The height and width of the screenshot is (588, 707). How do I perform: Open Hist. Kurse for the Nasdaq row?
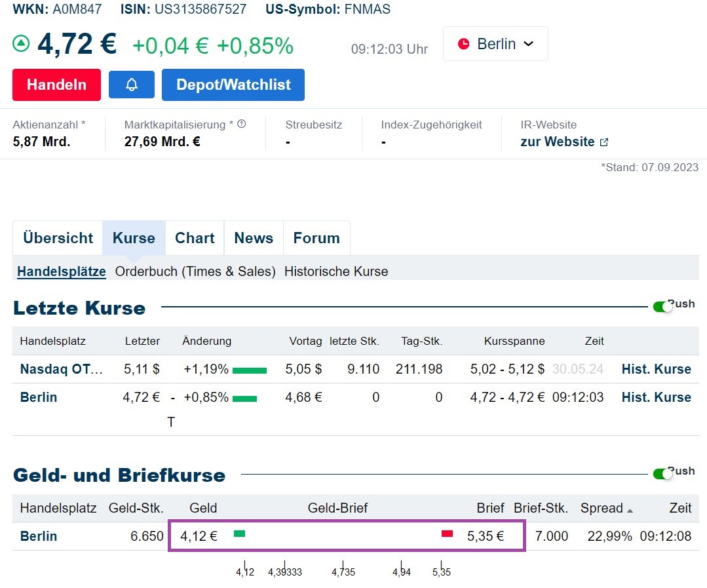pos(656,369)
